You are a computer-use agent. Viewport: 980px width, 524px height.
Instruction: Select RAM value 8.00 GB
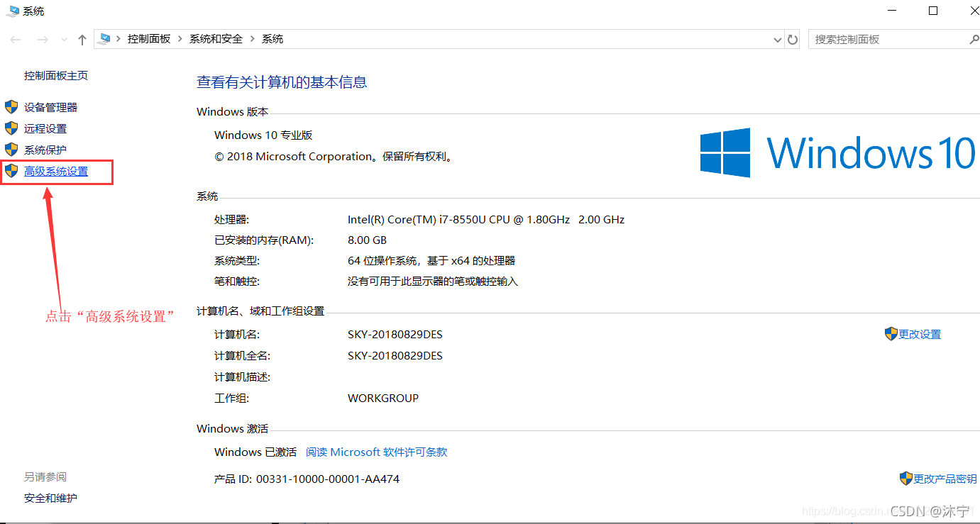(x=367, y=240)
